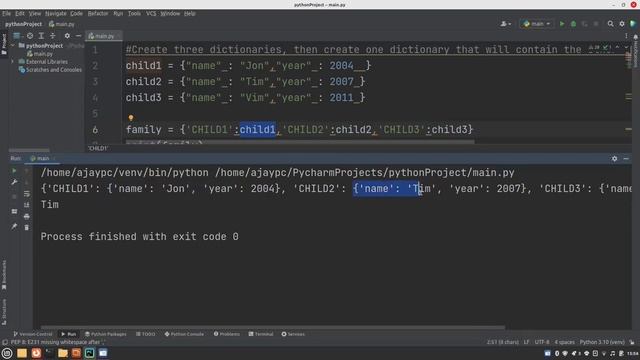
Task: Open File menu
Action: tap(7, 13)
